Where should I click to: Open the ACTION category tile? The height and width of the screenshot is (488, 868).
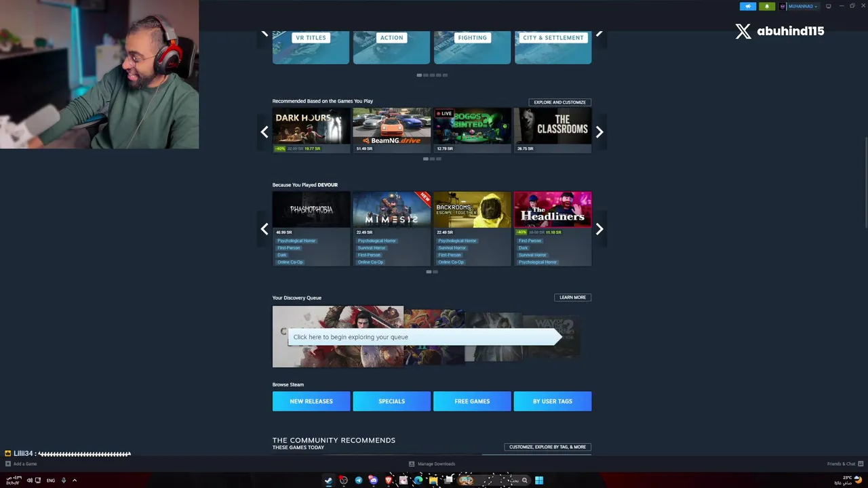[x=391, y=47]
